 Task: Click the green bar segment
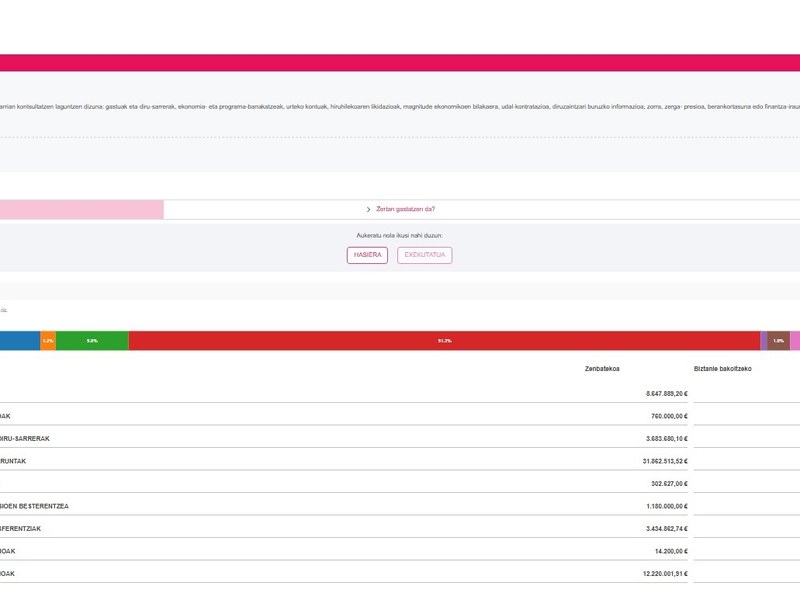point(92,341)
